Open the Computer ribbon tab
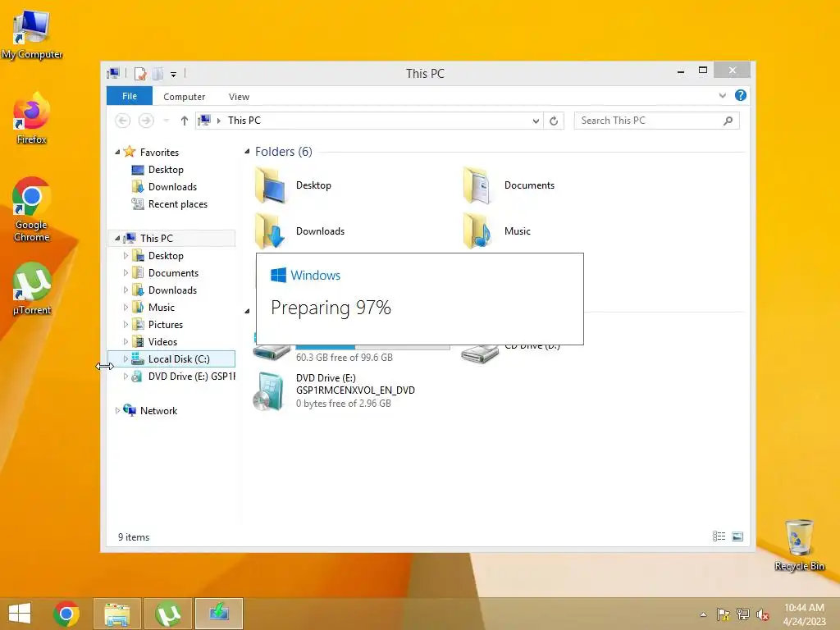 pyautogui.click(x=185, y=97)
